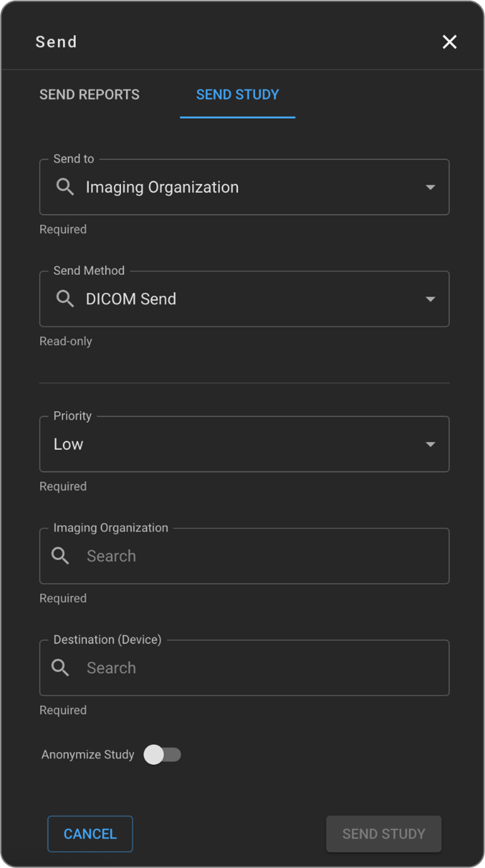Screen dimensions: 485x868
Task: Expand the Send to dropdown arrow
Action: pyautogui.click(x=430, y=187)
